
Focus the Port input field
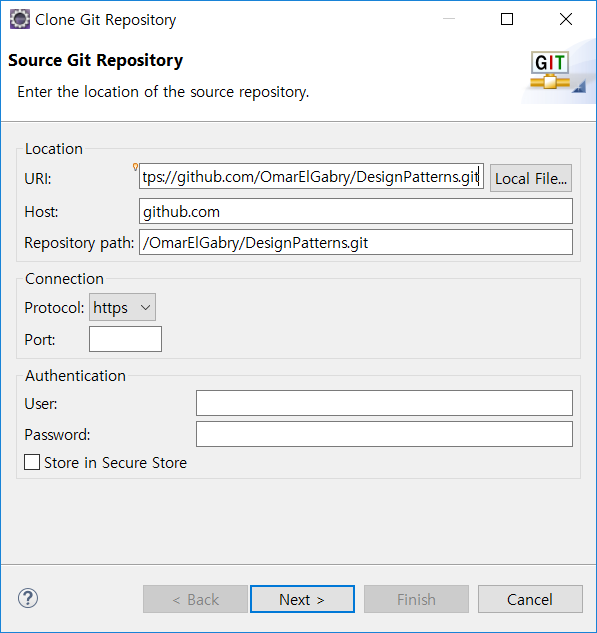(125, 339)
